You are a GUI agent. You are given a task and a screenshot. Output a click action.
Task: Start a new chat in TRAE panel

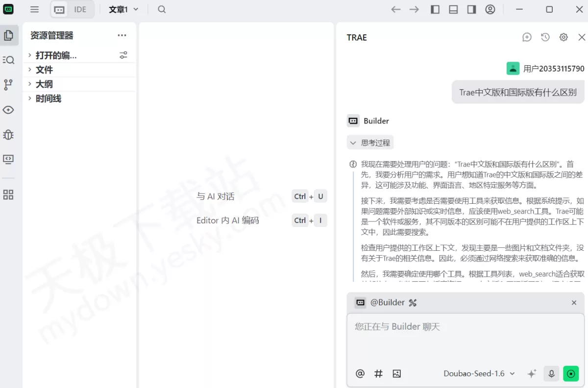[x=527, y=37]
